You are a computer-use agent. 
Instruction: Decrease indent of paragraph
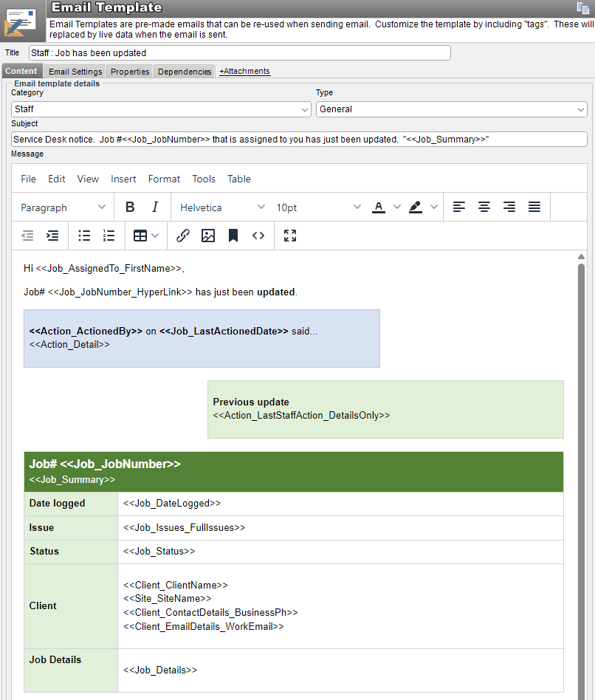click(27, 236)
